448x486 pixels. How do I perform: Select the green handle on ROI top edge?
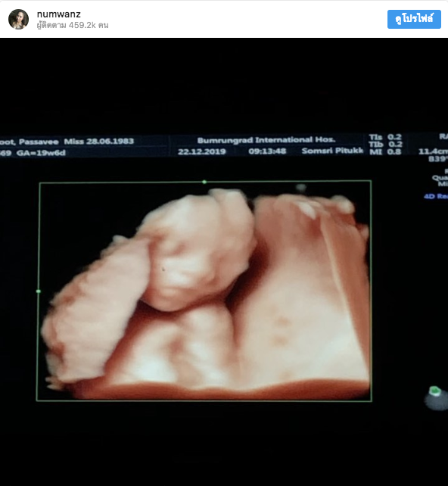click(x=204, y=182)
